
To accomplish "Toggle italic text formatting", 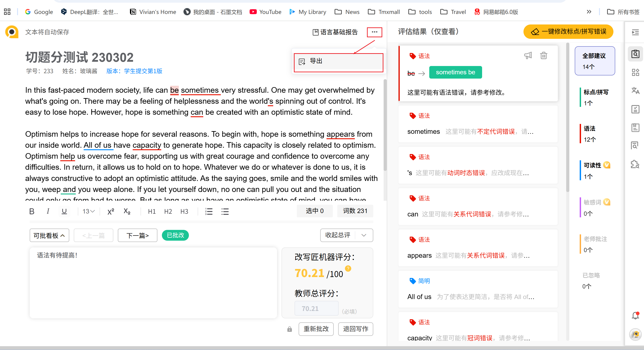I will point(48,211).
